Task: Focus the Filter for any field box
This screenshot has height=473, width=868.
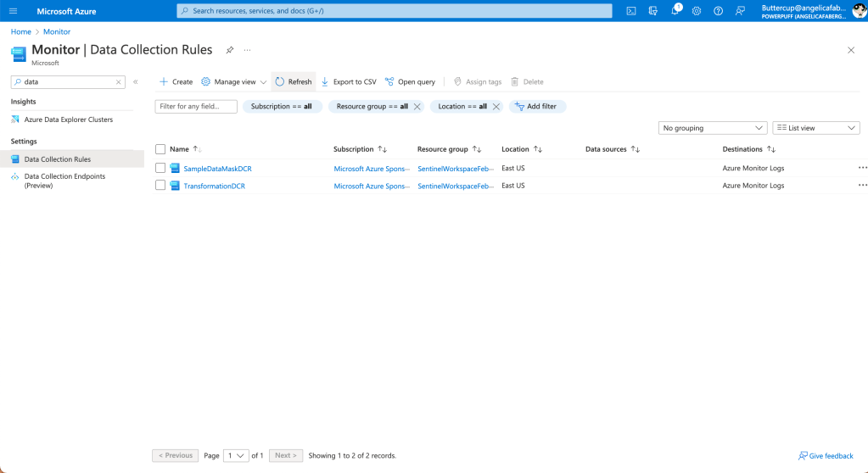Action: (x=196, y=107)
